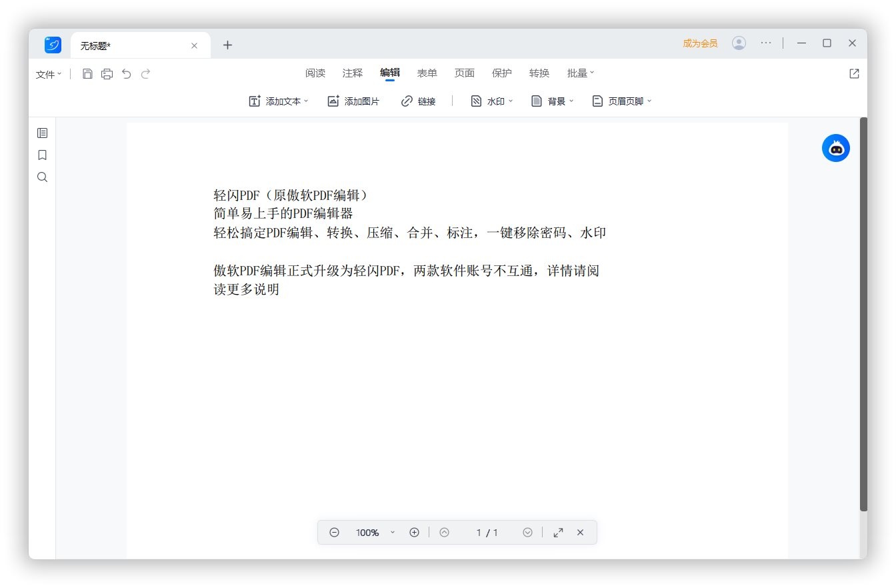Viewport: 896px width, 588px height.
Task: Zoom in with the plus icon
Action: pos(414,533)
